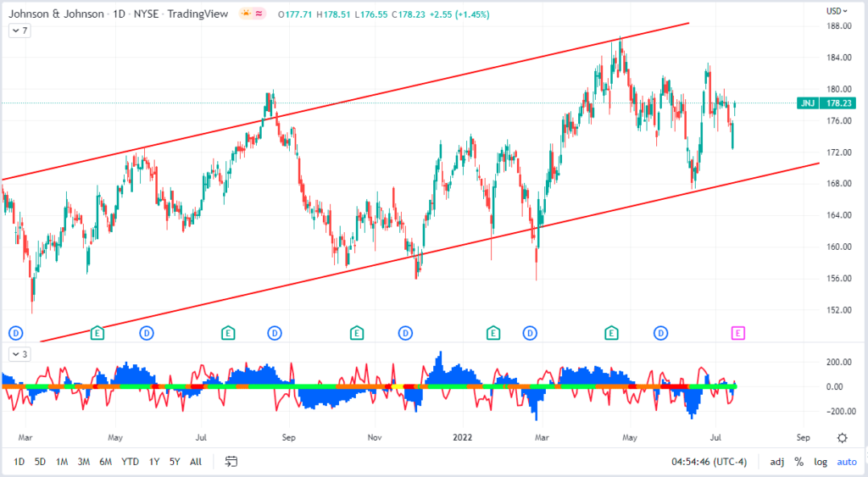Click the 2022 label on time axis

(462, 437)
